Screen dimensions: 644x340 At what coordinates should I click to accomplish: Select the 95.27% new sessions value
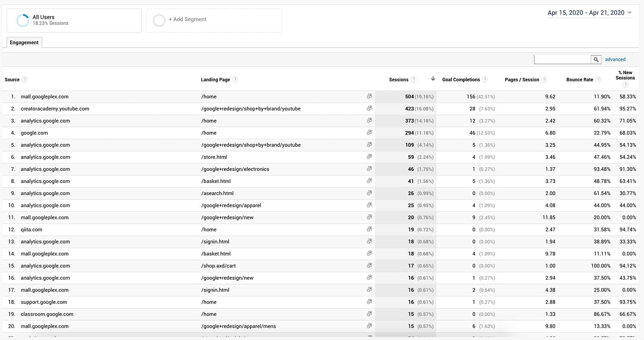628,109
